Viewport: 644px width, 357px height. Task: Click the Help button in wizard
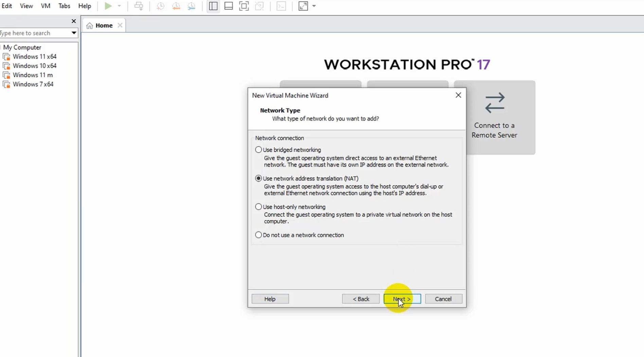270,299
